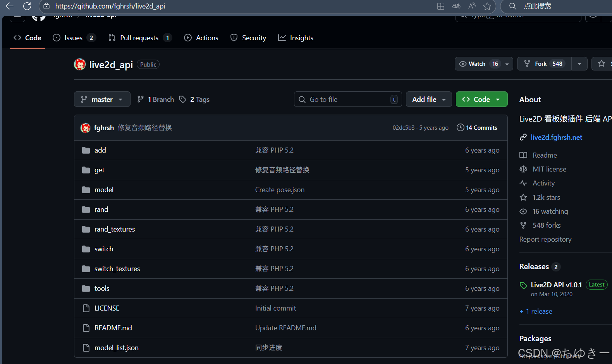Screen dimensions: 612x364
Task: Open 'Create pose.json' commit message
Action: point(280,190)
